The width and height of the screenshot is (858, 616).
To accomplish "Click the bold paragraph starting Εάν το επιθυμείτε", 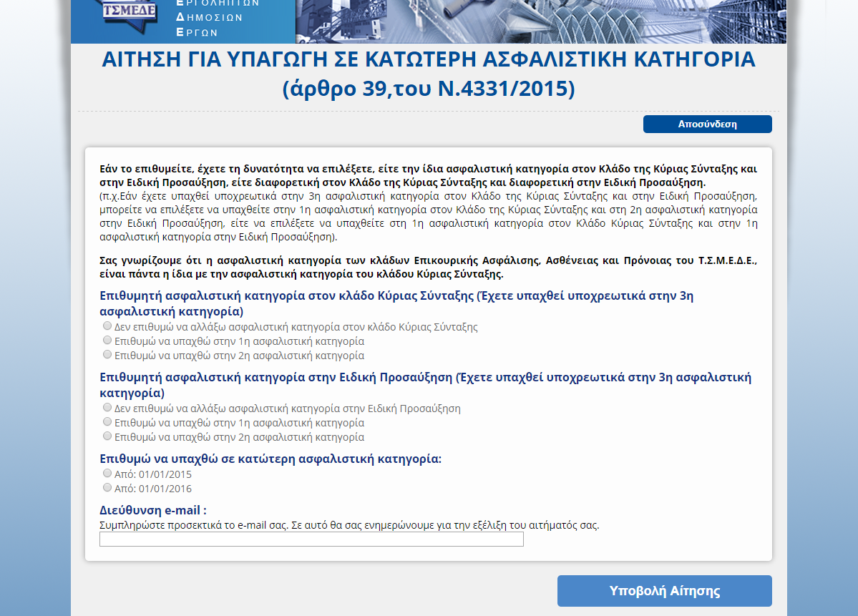I will tap(429, 175).
